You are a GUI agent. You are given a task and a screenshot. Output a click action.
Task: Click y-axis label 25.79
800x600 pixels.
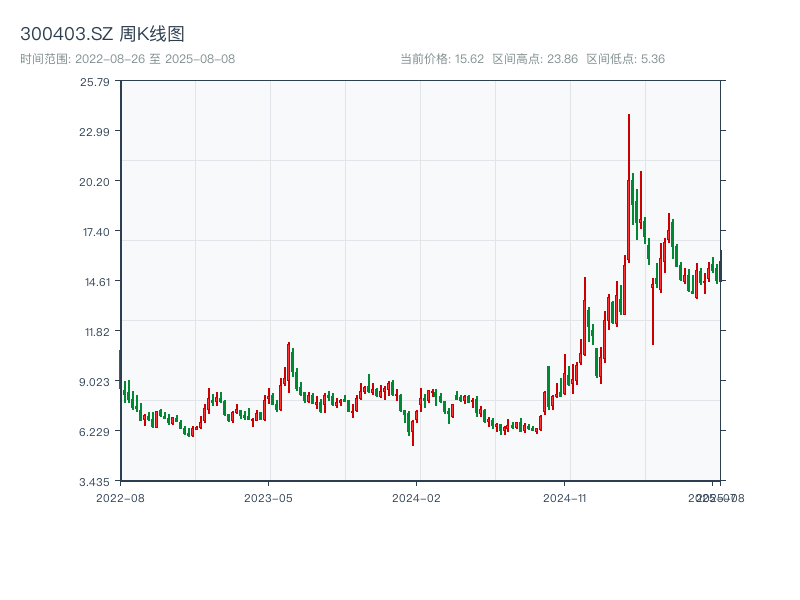point(94,82)
